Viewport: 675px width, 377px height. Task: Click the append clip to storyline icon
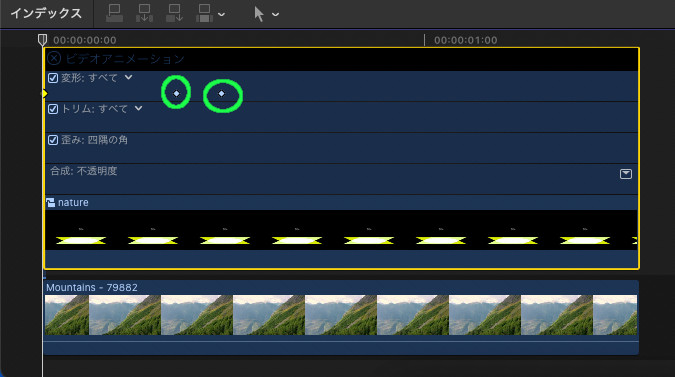174,13
